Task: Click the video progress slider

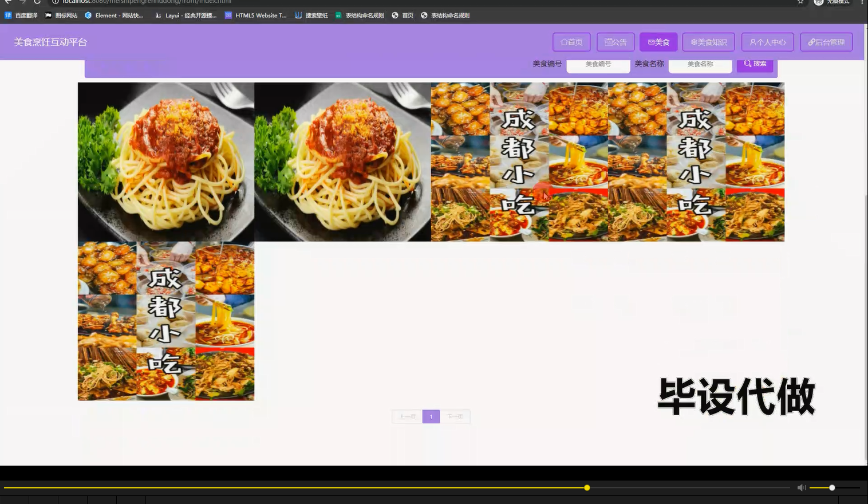Action: tap(586, 487)
